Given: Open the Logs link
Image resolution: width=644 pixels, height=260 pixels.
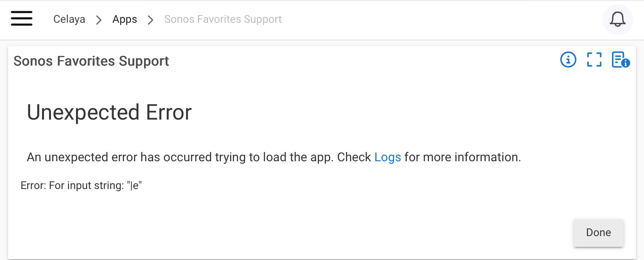Looking at the screenshot, I should click(x=388, y=157).
